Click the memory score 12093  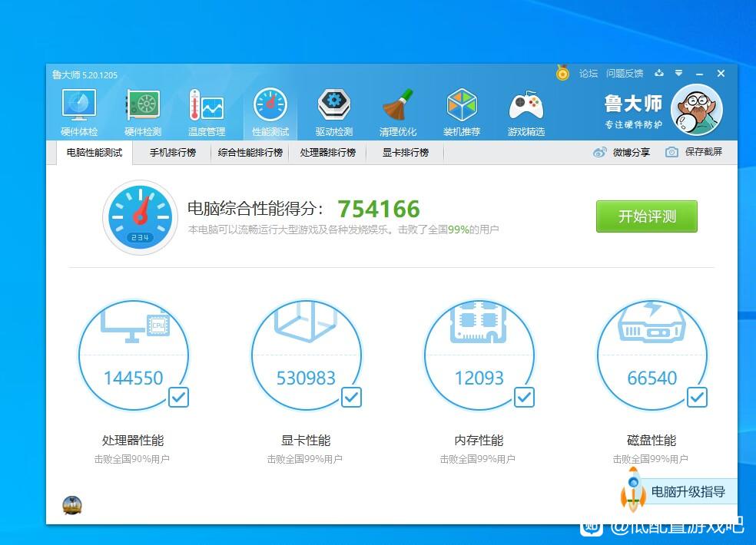pyautogui.click(x=479, y=378)
